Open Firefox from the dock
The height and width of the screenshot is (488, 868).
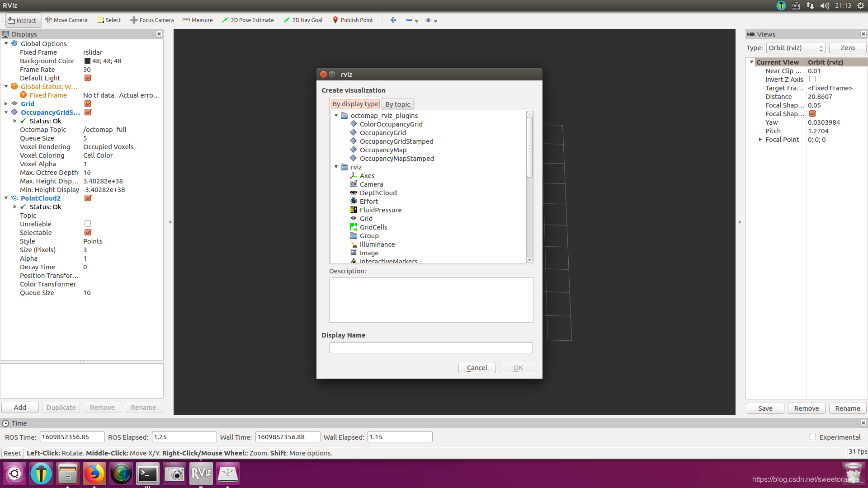point(94,474)
